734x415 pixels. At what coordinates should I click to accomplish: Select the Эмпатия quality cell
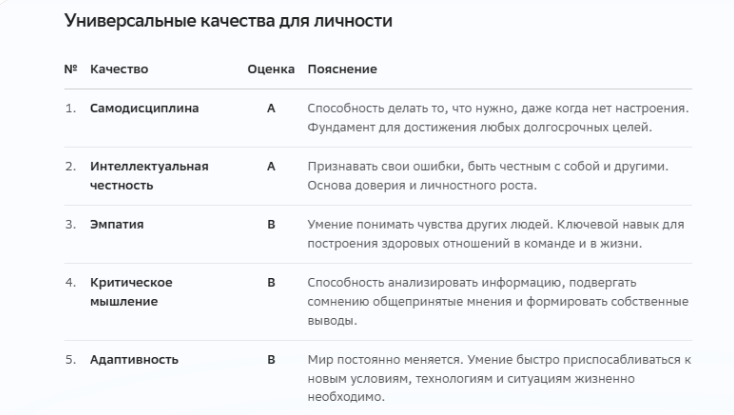(x=117, y=225)
